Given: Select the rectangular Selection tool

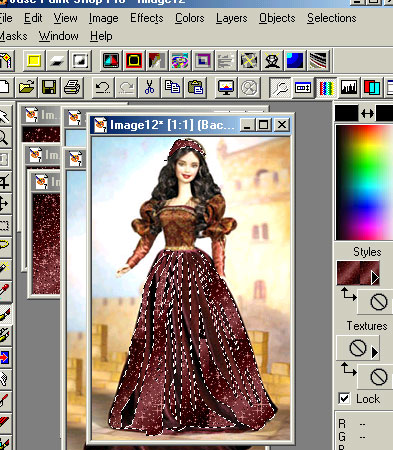Looking at the screenshot, I should pyautogui.click(x=5, y=226).
